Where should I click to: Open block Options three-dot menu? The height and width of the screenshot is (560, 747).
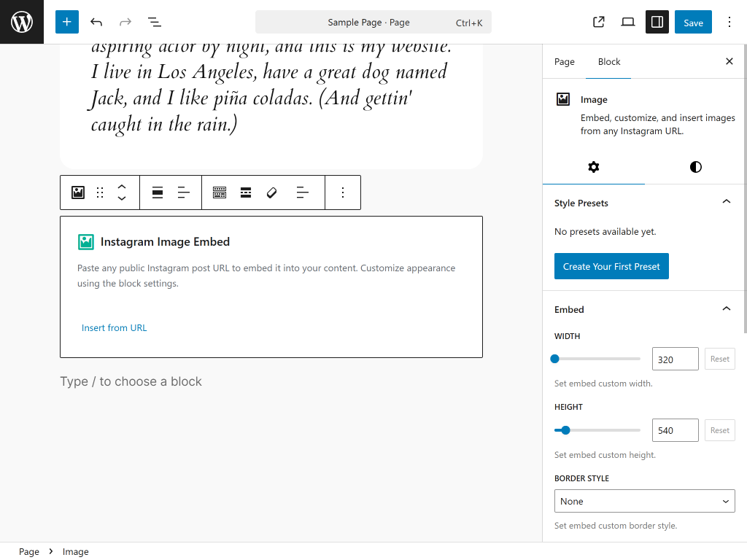click(343, 192)
